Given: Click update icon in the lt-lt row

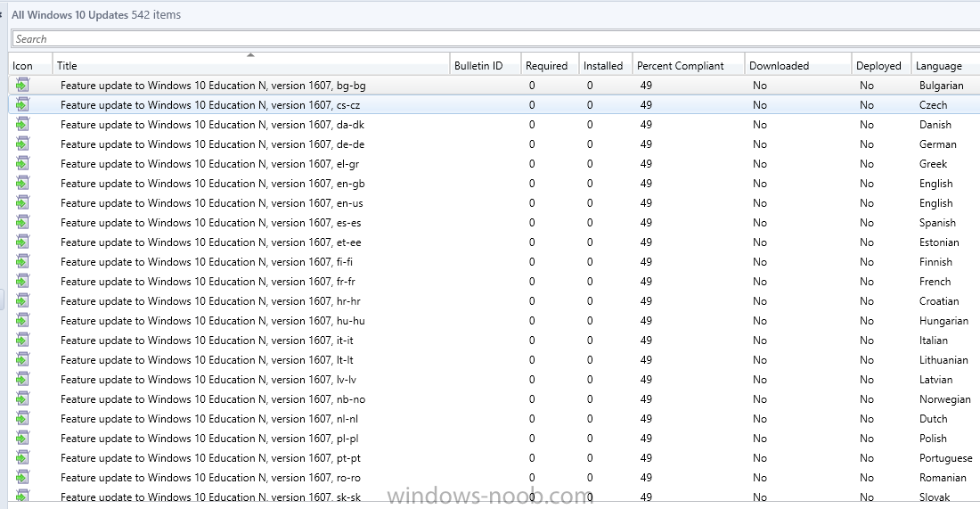Looking at the screenshot, I should coord(22,359).
